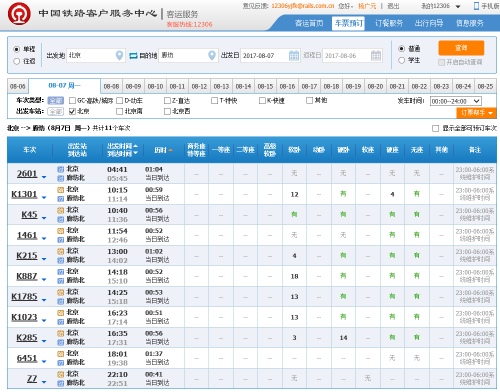Select the one-way (单程) radio button
500x392 pixels.
[17, 49]
